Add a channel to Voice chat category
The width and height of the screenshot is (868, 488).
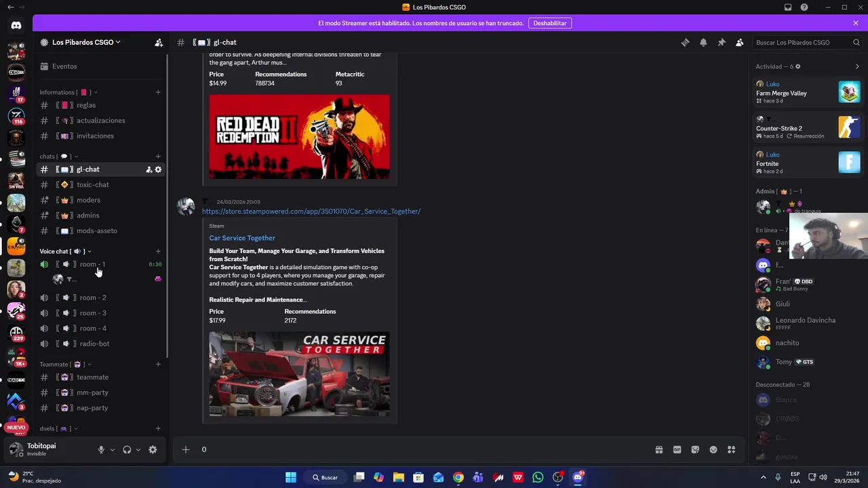tap(158, 251)
